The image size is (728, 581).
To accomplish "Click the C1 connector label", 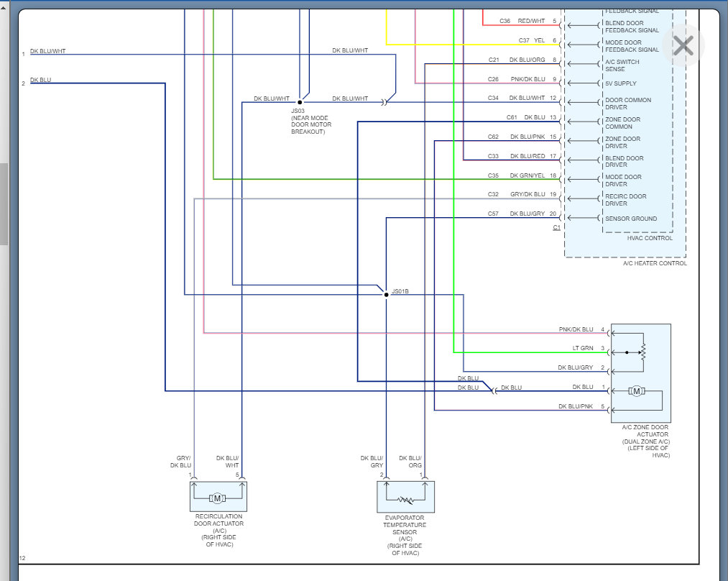I will pyautogui.click(x=556, y=227).
